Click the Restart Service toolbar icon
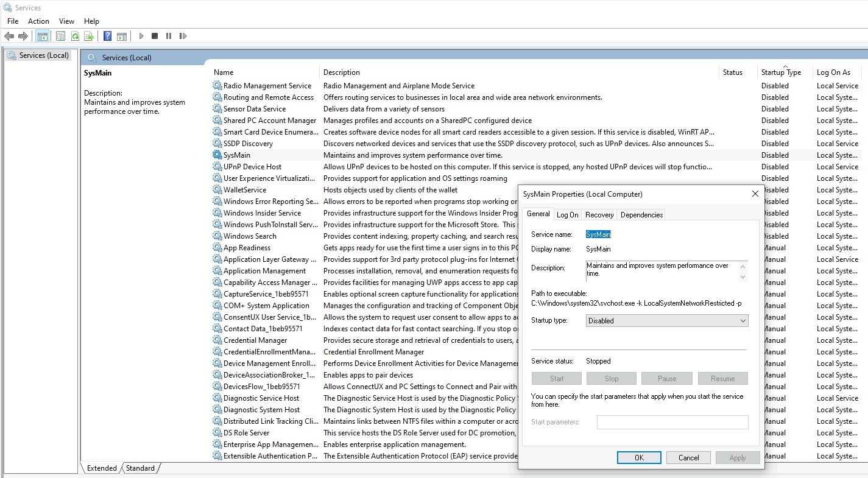Image resolution: width=868 pixels, height=478 pixels. click(183, 37)
